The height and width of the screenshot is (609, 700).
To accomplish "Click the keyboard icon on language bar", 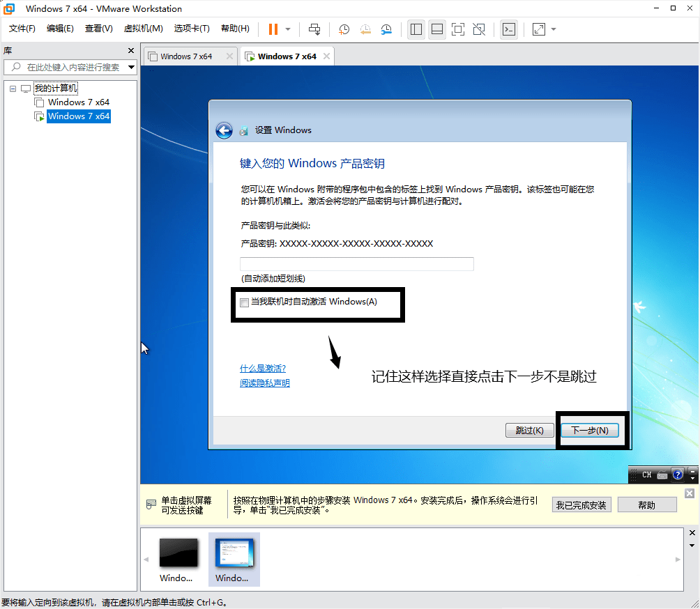I will (662, 475).
